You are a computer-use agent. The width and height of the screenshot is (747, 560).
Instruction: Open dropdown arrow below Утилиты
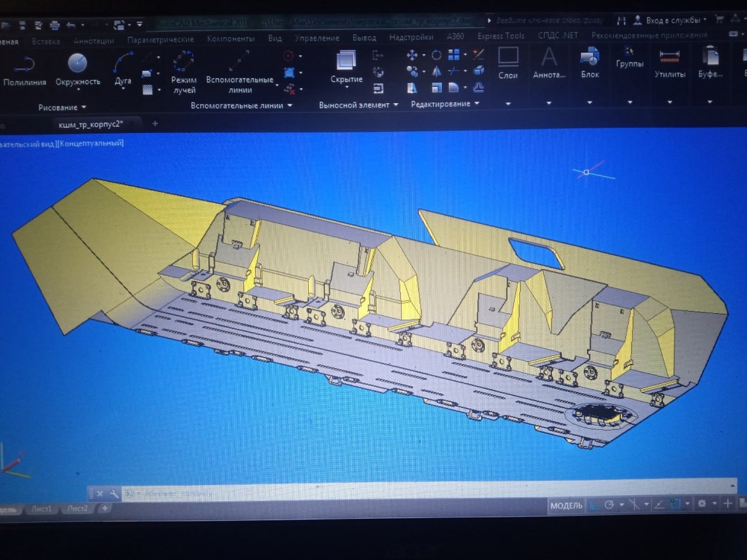670,103
